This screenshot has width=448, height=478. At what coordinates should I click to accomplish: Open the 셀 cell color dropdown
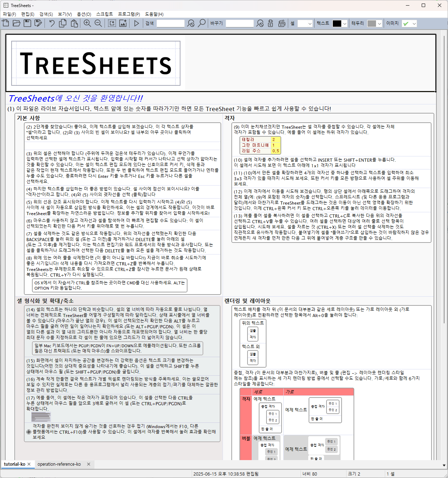tap(305, 23)
